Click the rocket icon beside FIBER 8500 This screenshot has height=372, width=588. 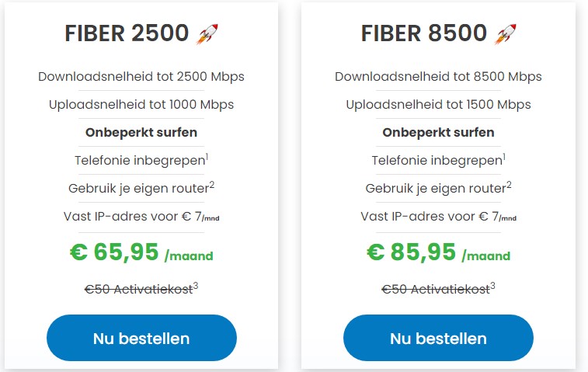click(x=506, y=33)
